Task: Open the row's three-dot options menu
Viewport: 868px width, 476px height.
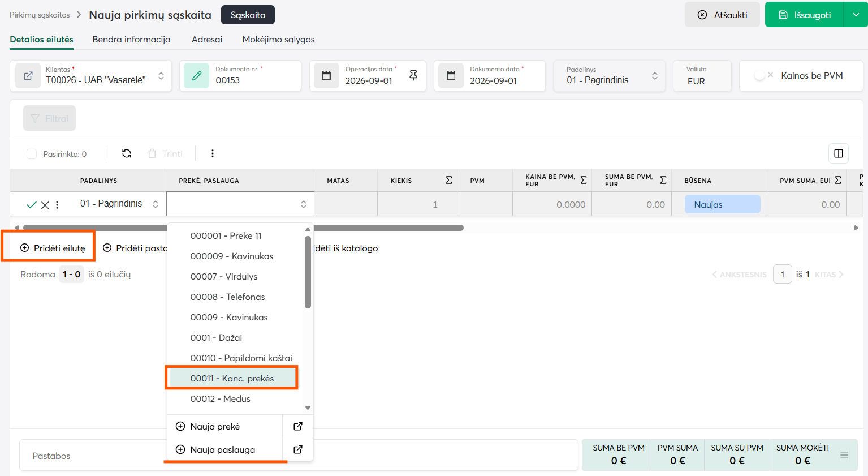Action: (57, 205)
